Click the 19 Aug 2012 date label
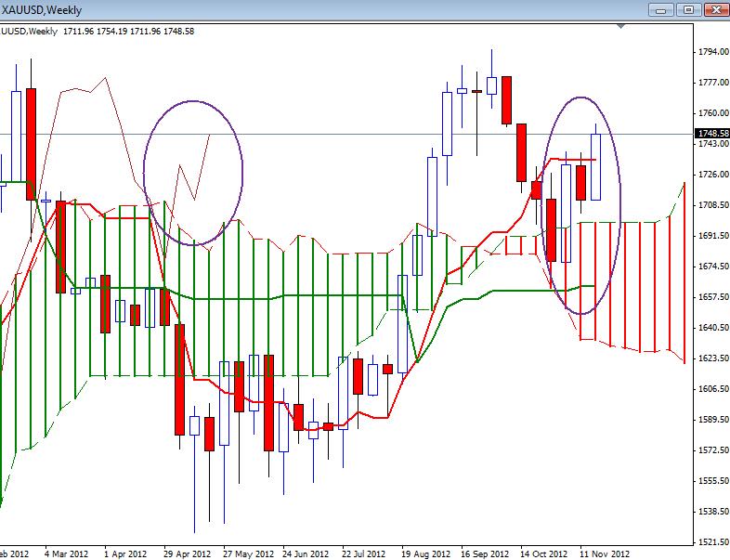Image resolution: width=730 pixels, height=560 pixels. (x=425, y=553)
